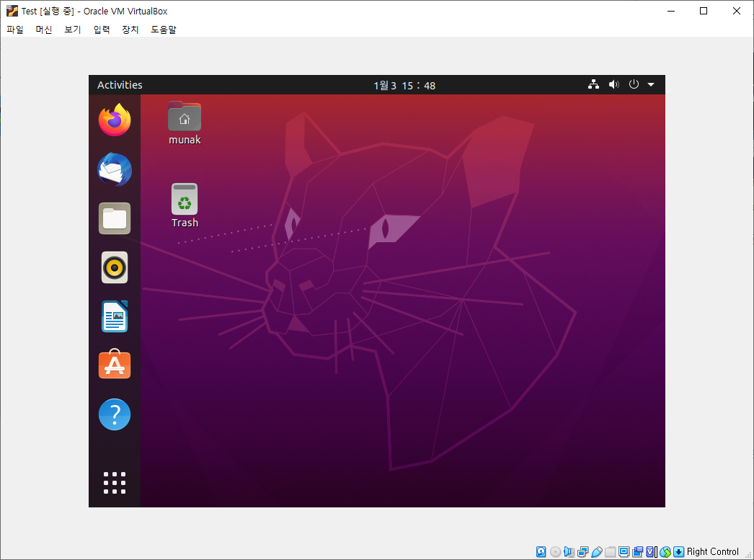Open Ubuntu Software from the dock
754x560 pixels.
coord(115,365)
